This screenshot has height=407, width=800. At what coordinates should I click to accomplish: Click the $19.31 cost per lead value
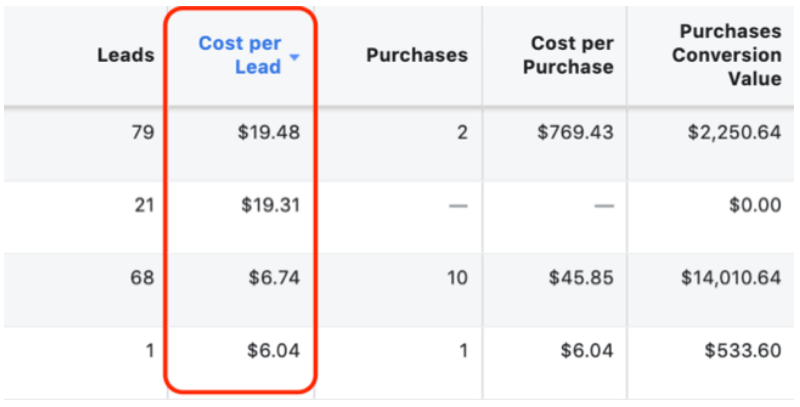269,205
